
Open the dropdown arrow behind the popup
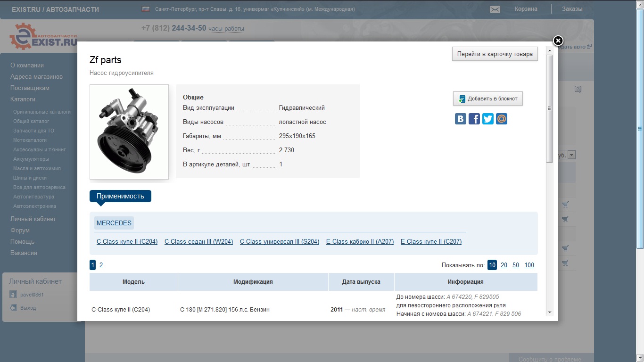pyautogui.click(x=571, y=155)
